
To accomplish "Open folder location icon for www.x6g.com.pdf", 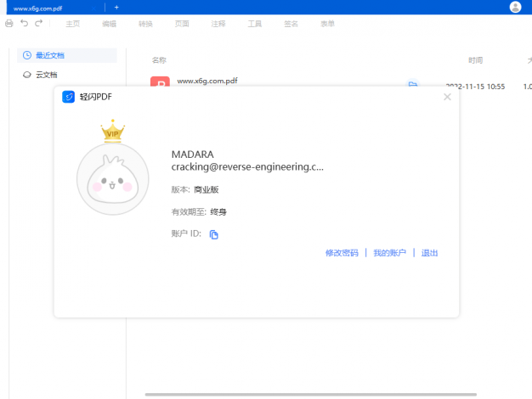I will pos(412,84).
